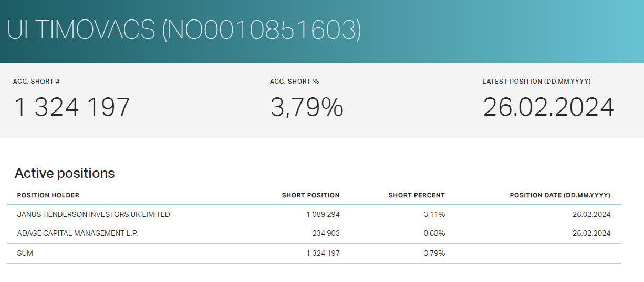
Task: Click the 3,79% accumulated short percentage
Action: coord(307,107)
